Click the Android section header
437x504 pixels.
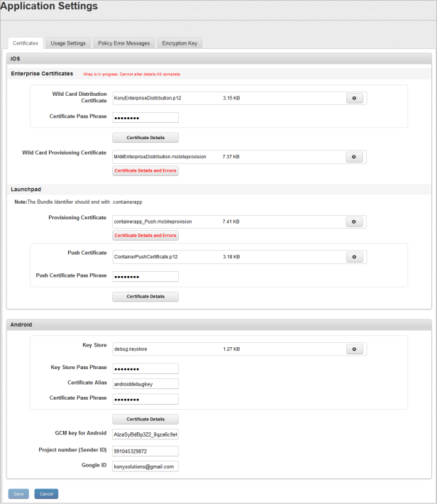click(x=218, y=324)
